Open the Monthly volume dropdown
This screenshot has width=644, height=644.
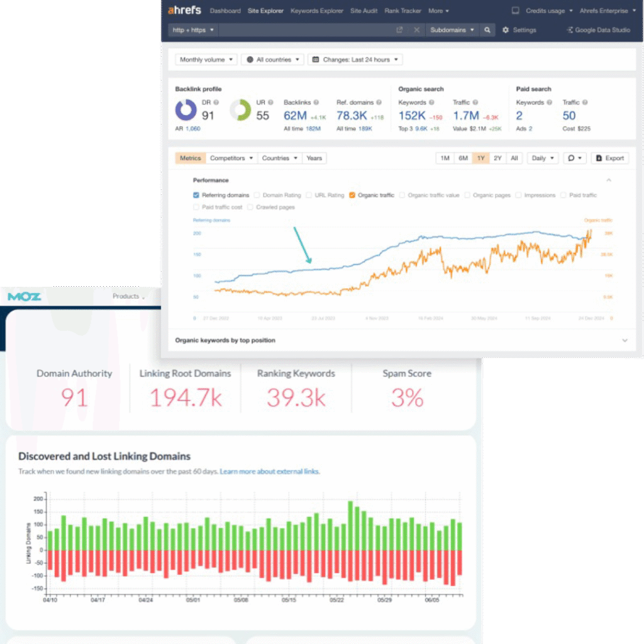click(206, 60)
